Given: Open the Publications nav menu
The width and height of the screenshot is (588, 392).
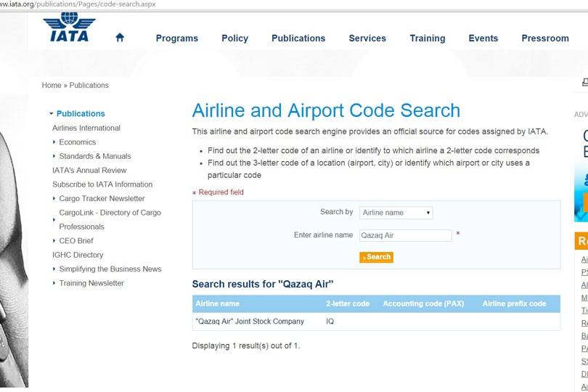Looking at the screenshot, I should tap(298, 38).
